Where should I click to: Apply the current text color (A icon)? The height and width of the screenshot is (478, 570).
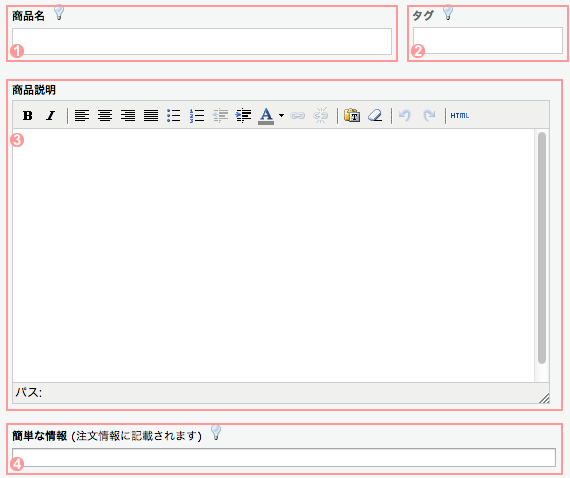[266, 116]
